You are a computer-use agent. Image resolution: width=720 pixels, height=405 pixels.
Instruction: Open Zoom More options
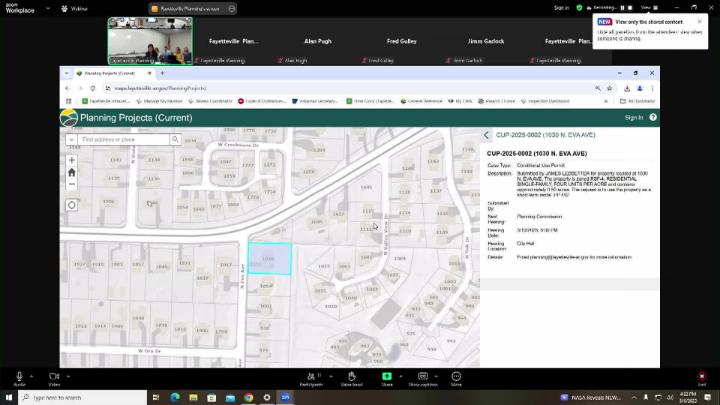[456, 379]
